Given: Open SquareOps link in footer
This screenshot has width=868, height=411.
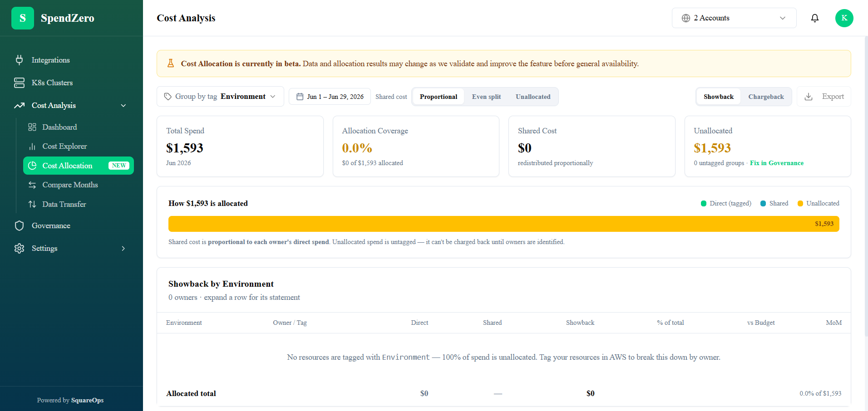Looking at the screenshot, I should 87,400.
